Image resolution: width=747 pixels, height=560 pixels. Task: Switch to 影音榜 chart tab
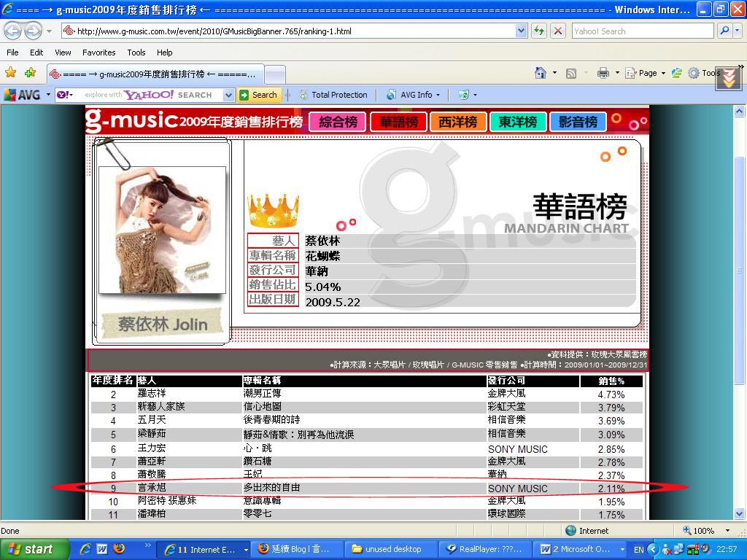[578, 122]
